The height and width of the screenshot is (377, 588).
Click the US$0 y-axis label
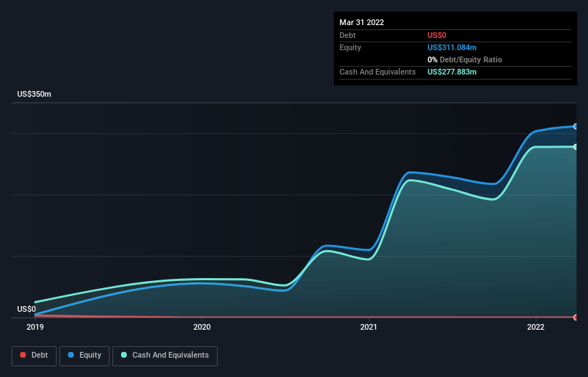pyautogui.click(x=26, y=309)
